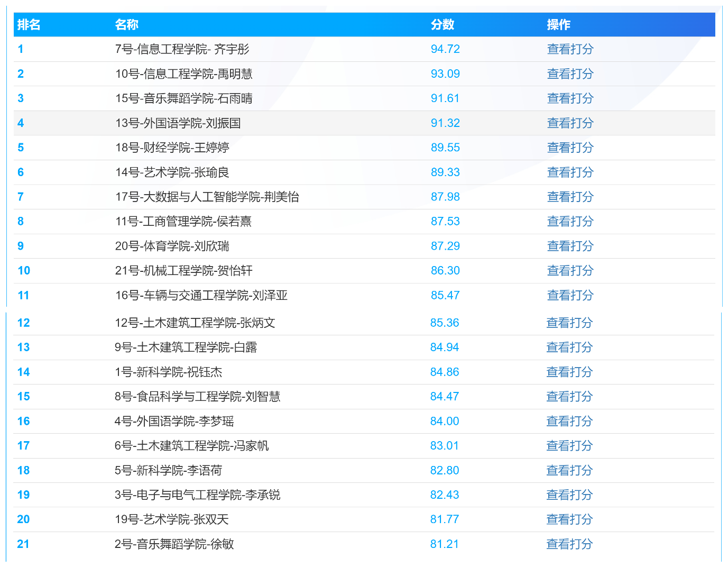This screenshot has height=567, width=728.
Task: Click the 分数 column header
Action: (443, 25)
